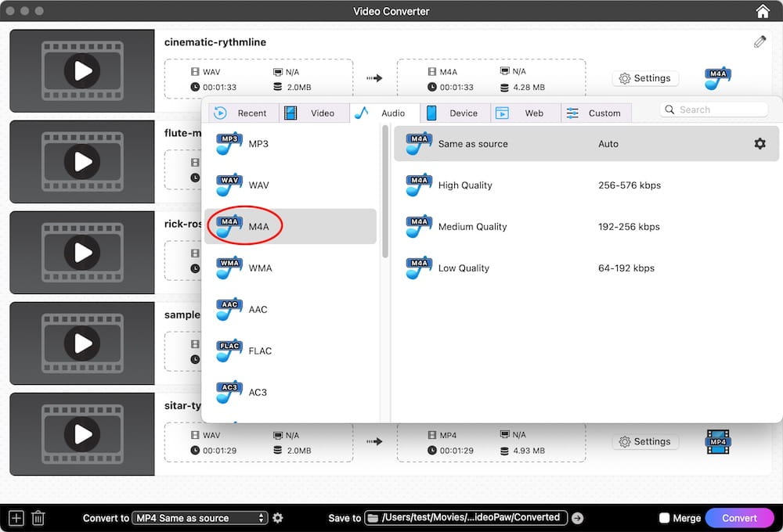Click the 256-576 kbps bitrate value

click(630, 185)
